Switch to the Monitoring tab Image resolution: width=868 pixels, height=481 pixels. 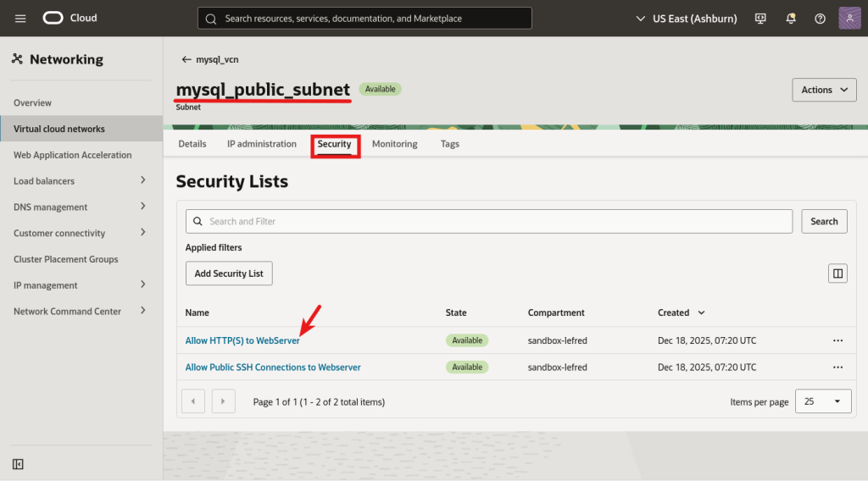(x=395, y=144)
